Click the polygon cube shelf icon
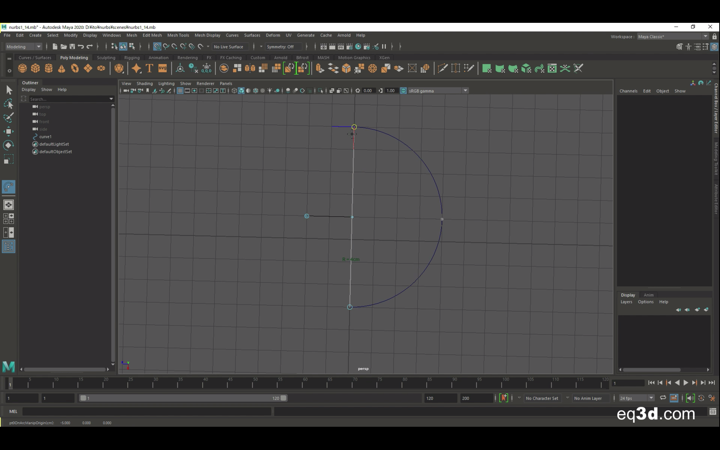This screenshot has height=450, width=720. (35, 69)
